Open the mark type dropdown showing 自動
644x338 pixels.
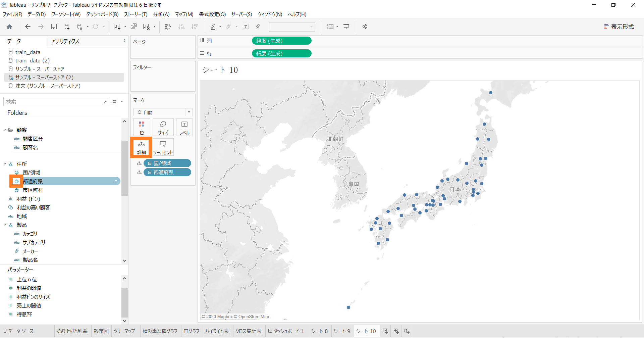pyautogui.click(x=163, y=112)
